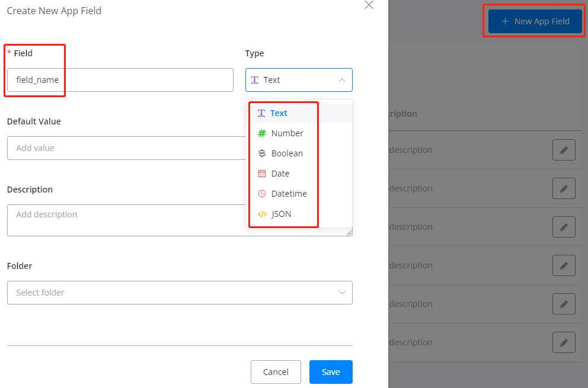Collapse the Type dropdown using its chevron
This screenshot has height=388, width=588.
coord(341,80)
